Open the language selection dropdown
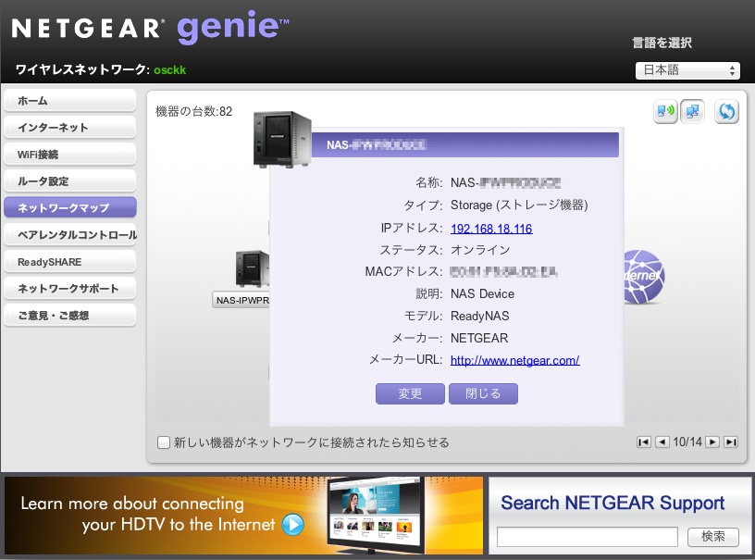The width and height of the screenshot is (755, 560). coord(687,70)
